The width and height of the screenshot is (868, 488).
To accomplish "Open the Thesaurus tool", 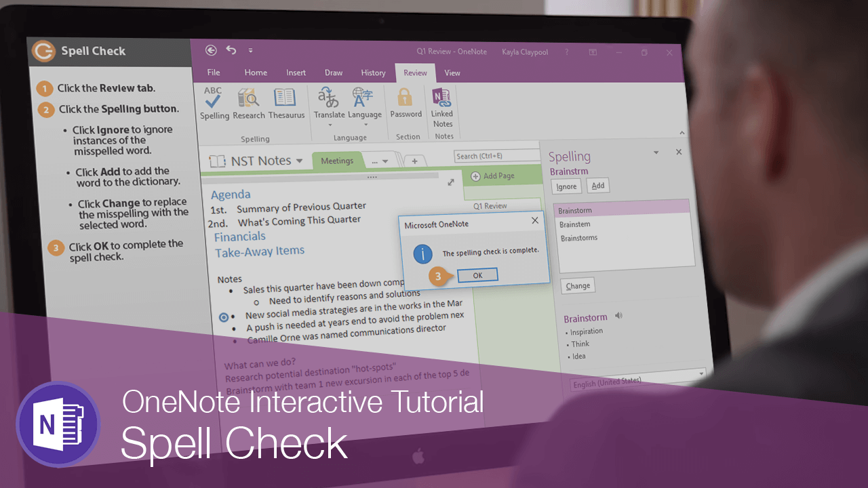I will (x=286, y=104).
